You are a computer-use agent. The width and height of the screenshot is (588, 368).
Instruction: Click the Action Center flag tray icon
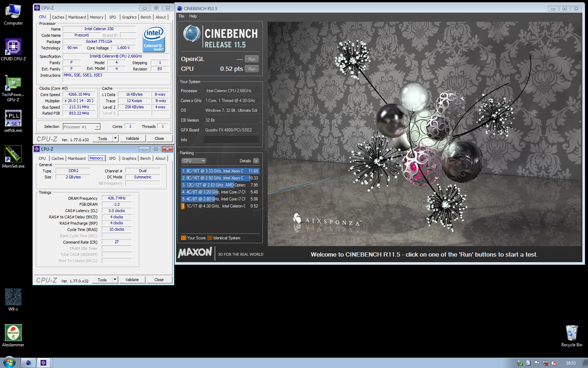pos(537,363)
